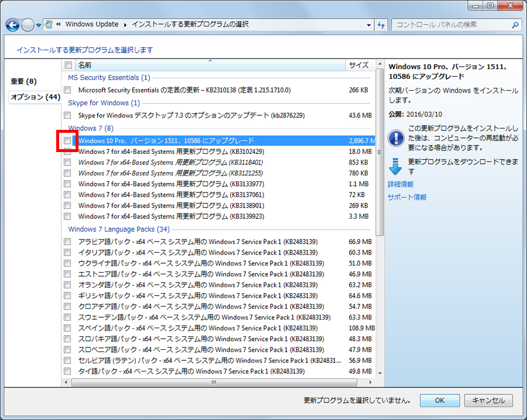This screenshot has width=527, height=420.
Task: Open recent pages dropdown arrow
Action: click(39, 25)
